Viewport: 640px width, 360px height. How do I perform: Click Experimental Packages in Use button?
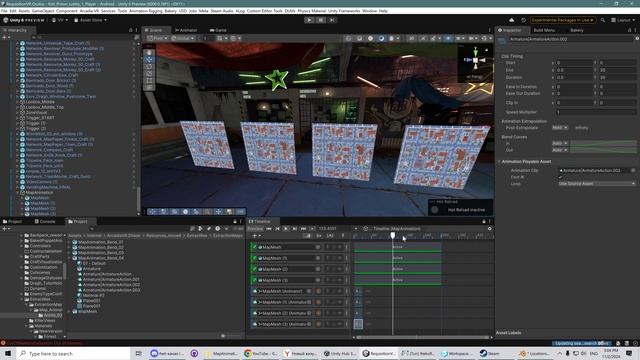click(562, 20)
